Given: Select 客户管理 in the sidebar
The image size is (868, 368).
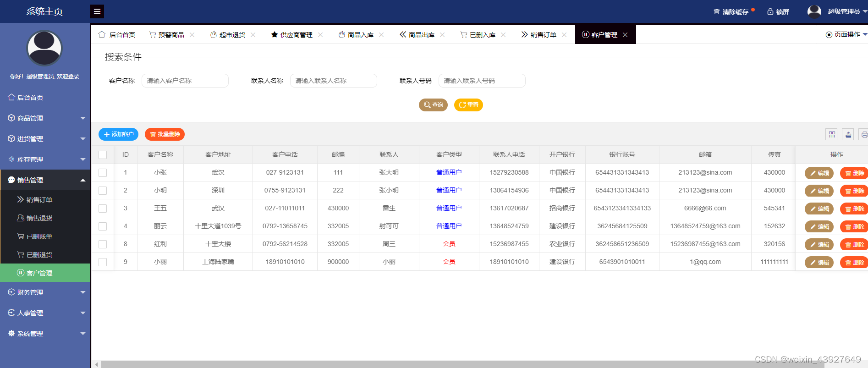Looking at the screenshot, I should coord(45,273).
